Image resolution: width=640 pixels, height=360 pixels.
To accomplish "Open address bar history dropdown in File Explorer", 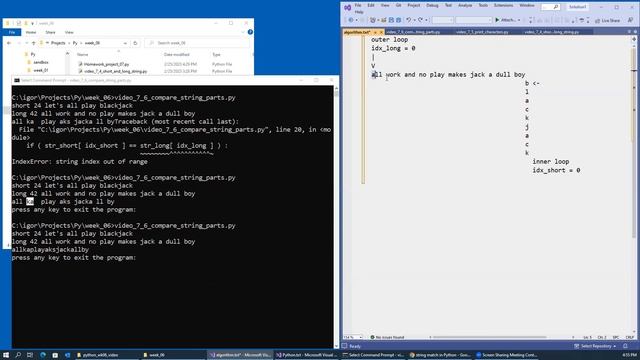I will coord(125,43).
